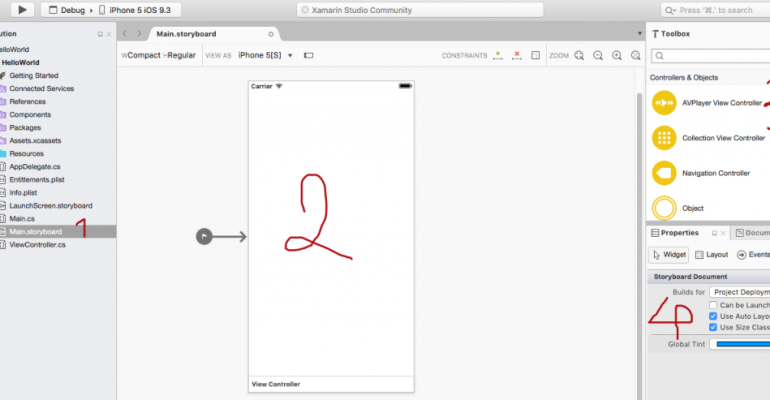
Task: Open Main.cs file
Action: [22, 218]
